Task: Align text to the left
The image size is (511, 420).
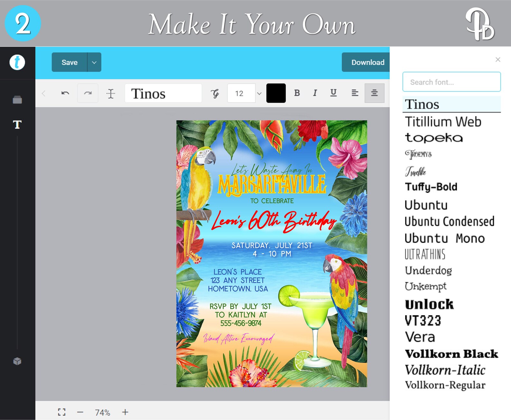Action: tap(355, 93)
